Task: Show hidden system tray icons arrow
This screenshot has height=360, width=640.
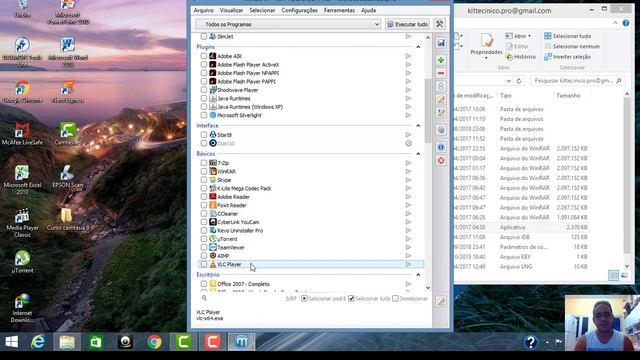Action: [547, 342]
